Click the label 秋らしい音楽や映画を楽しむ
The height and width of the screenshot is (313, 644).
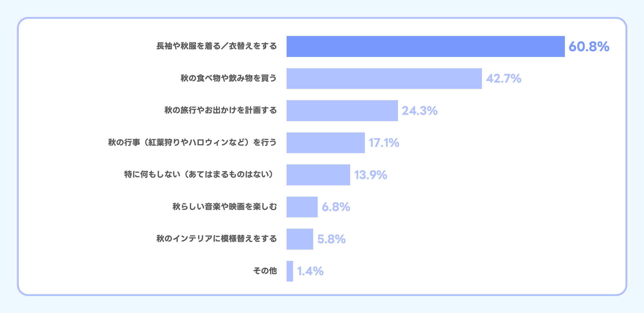(225, 207)
